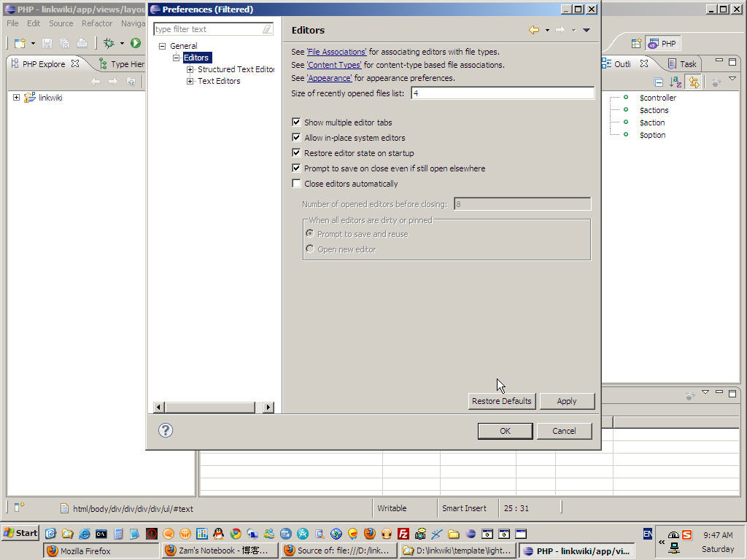Click the Apply button
747x560 pixels.
(x=567, y=401)
